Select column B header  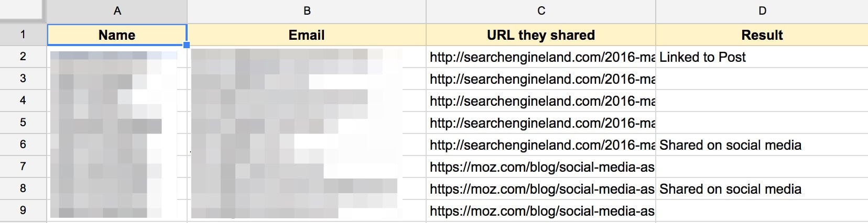pos(307,11)
